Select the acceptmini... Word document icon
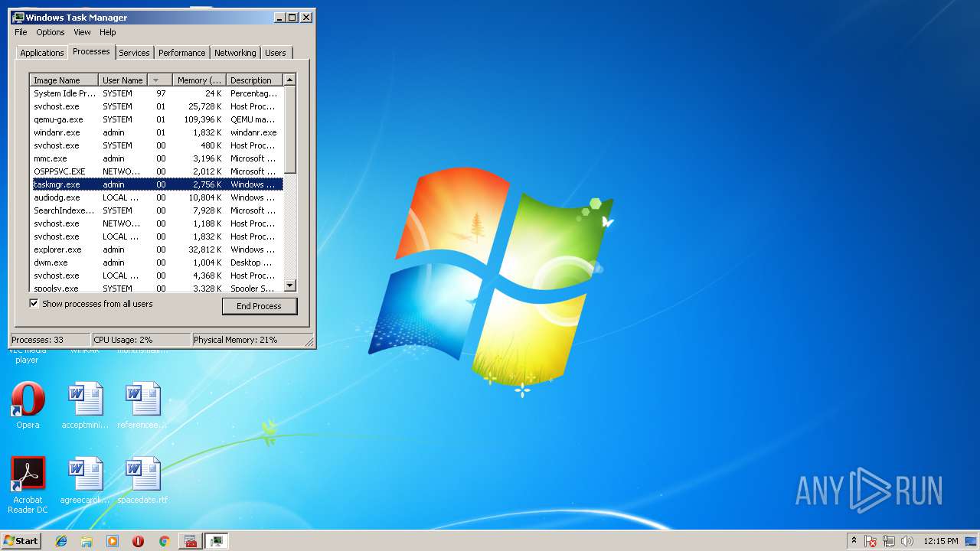Screen dimensions: 980x551 [85, 406]
